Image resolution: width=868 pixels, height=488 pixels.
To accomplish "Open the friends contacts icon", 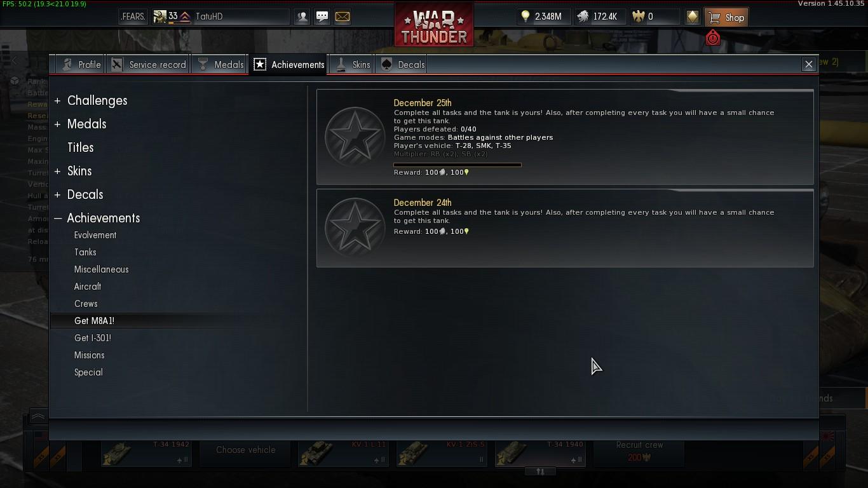I will [x=302, y=17].
